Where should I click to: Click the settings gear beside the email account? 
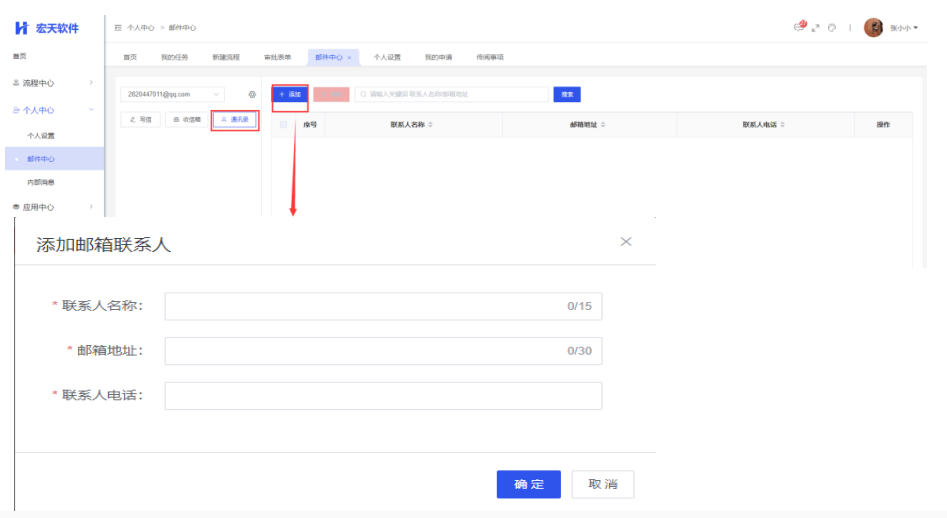tap(252, 94)
